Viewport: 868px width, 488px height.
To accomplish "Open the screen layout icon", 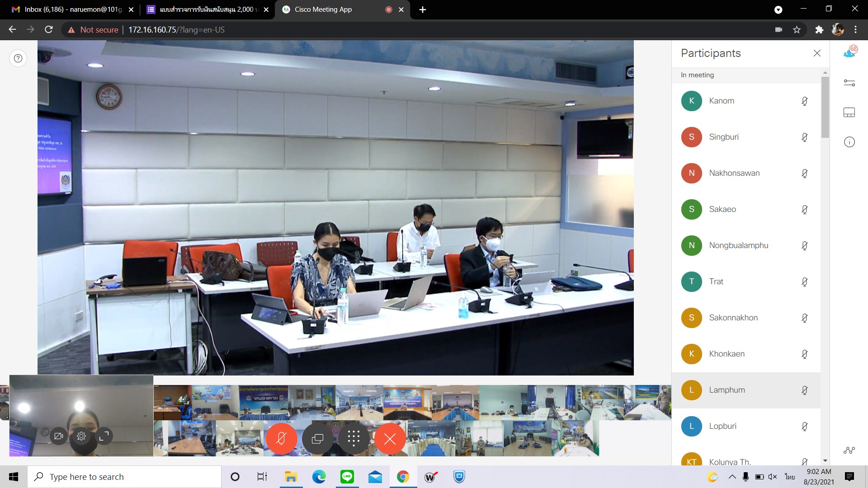I will click(x=849, y=113).
